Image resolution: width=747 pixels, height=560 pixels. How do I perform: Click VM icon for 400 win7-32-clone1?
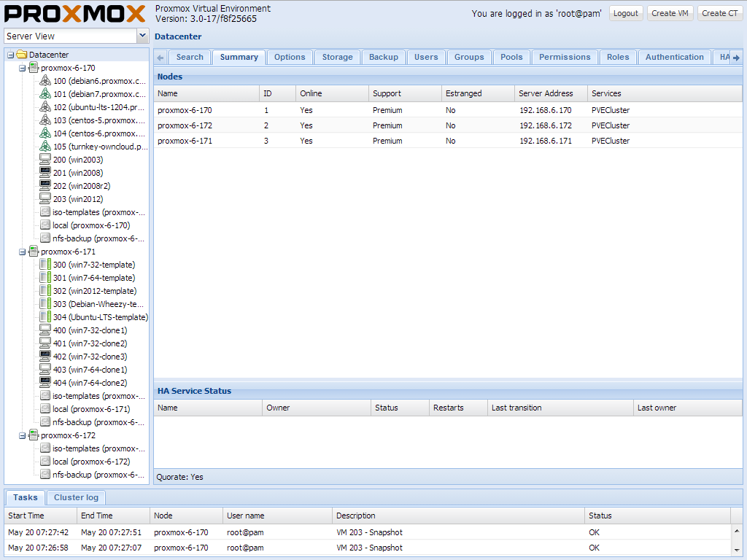45,330
